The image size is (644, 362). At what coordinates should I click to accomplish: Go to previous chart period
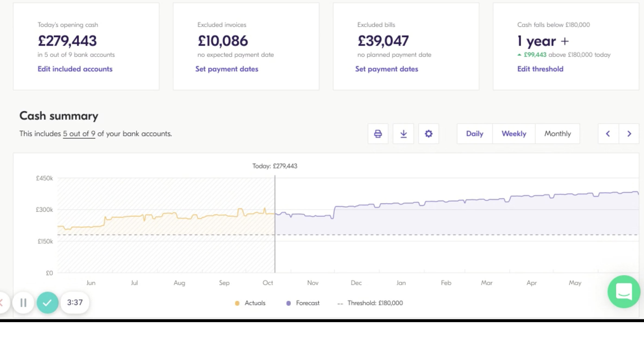coord(608,134)
